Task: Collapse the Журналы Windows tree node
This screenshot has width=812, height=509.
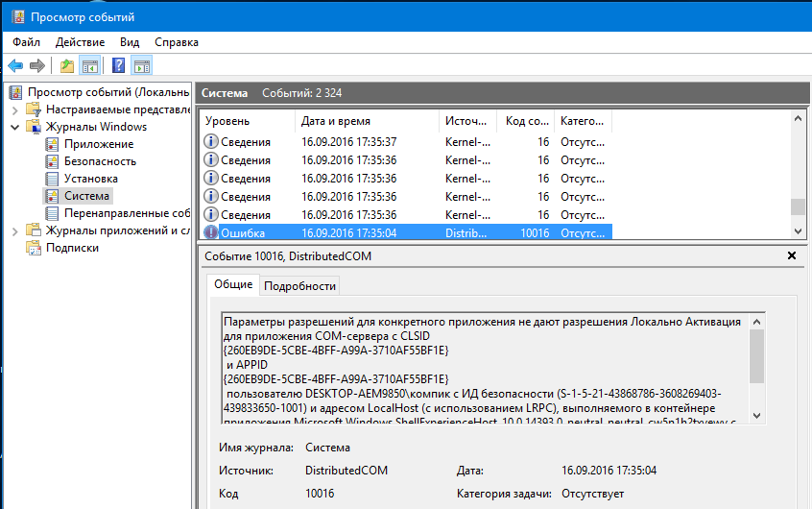Action: tap(14, 127)
